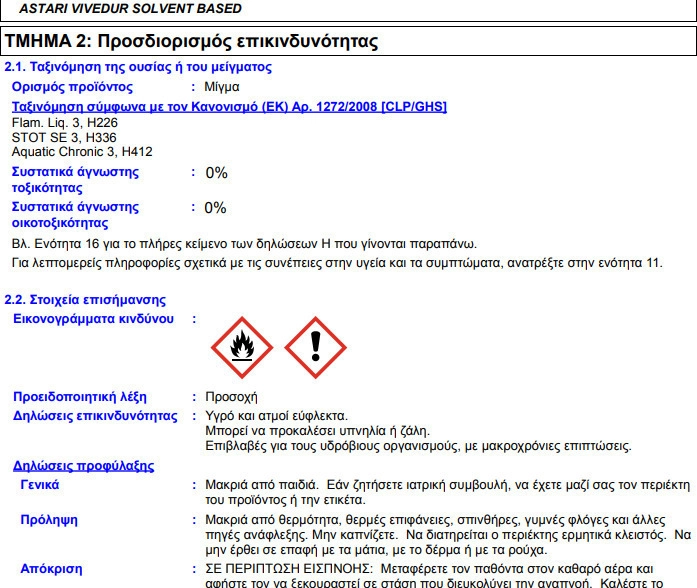Click the 0% value for unknown ecotoxicity
The height and width of the screenshot is (588, 697).
(x=215, y=208)
